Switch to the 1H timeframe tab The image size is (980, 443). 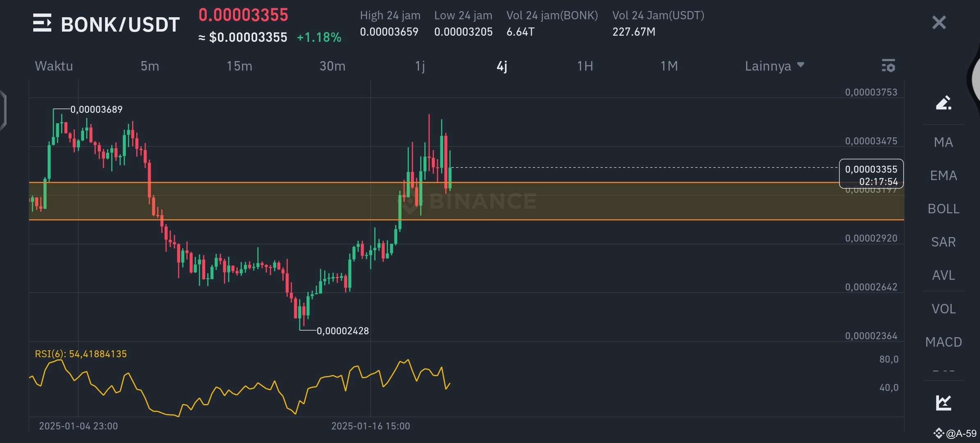coord(585,66)
